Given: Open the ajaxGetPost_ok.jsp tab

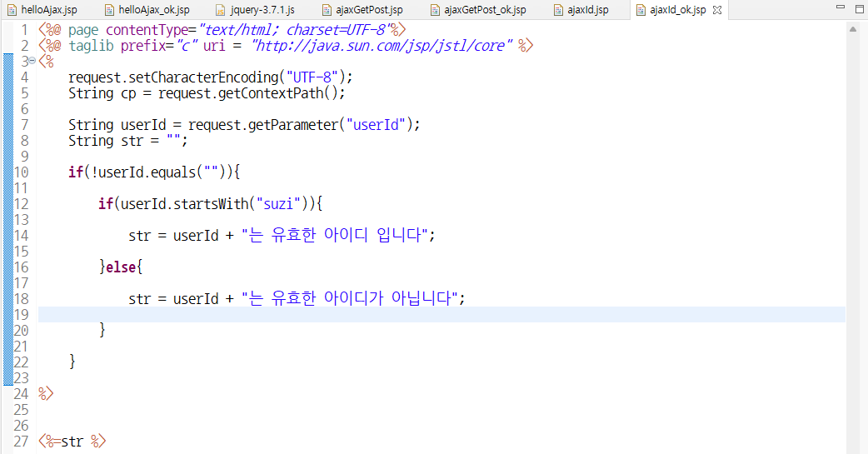Looking at the screenshot, I should point(479,10).
